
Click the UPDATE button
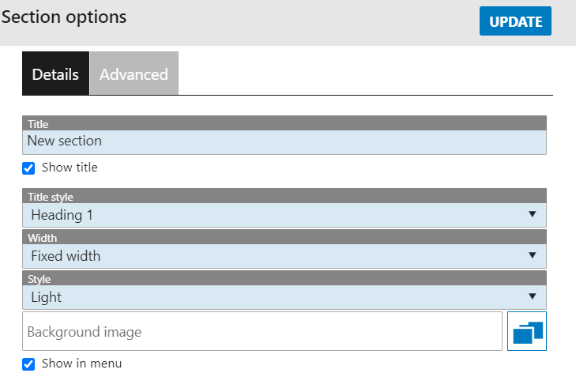[x=515, y=21]
